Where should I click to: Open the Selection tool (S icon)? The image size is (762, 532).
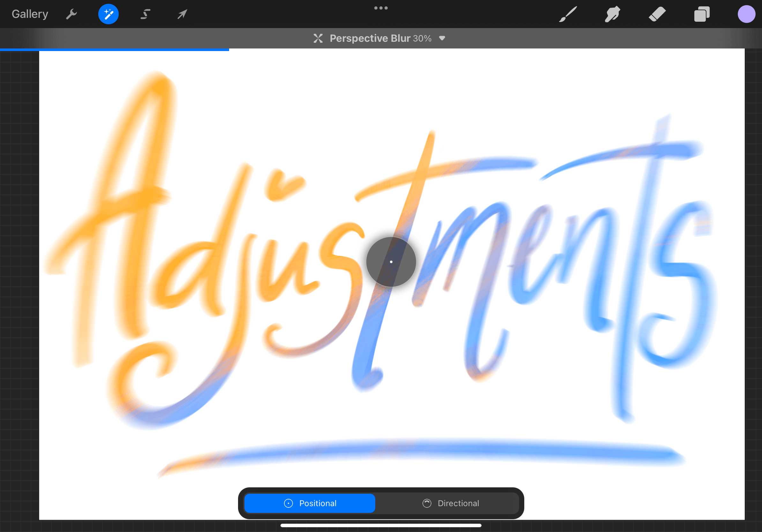click(146, 14)
